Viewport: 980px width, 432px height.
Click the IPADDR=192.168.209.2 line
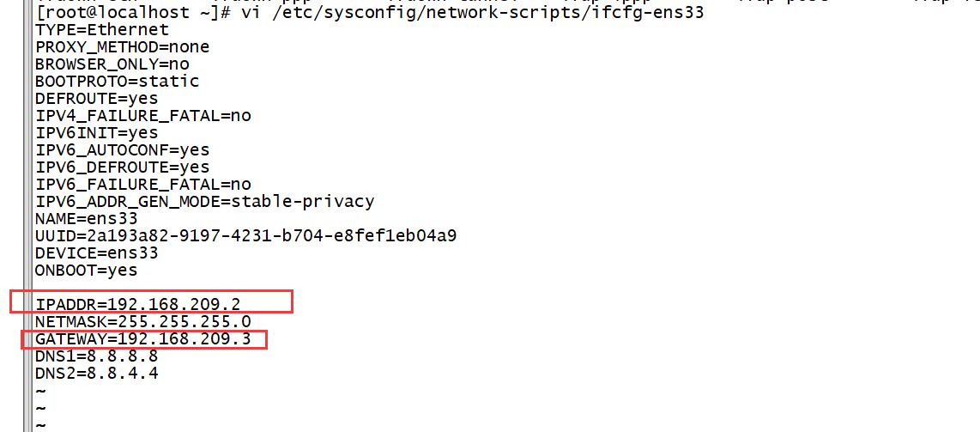coord(138,305)
